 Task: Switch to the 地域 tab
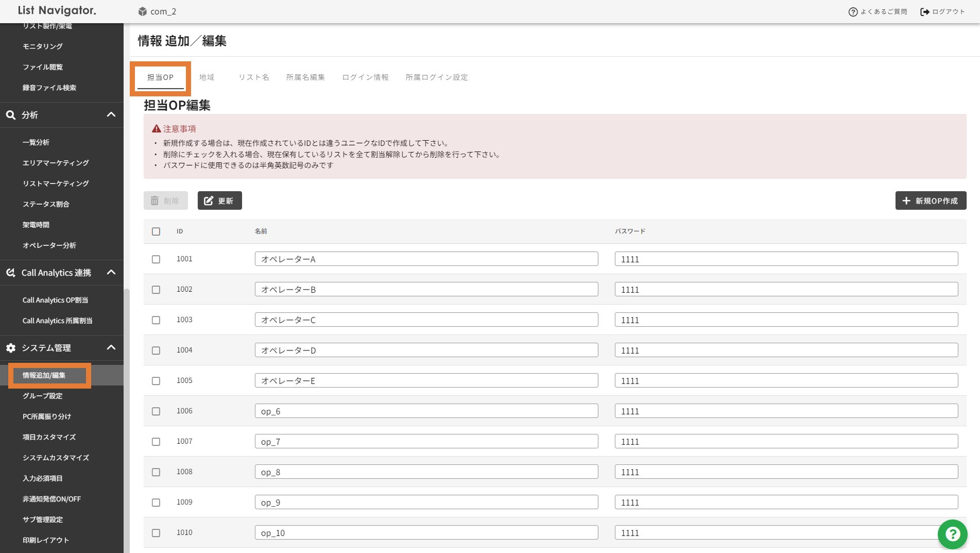point(207,77)
